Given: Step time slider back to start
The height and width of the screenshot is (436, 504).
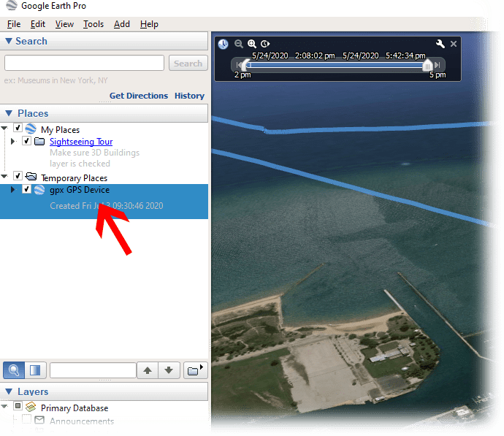Looking at the screenshot, I should (x=238, y=65).
